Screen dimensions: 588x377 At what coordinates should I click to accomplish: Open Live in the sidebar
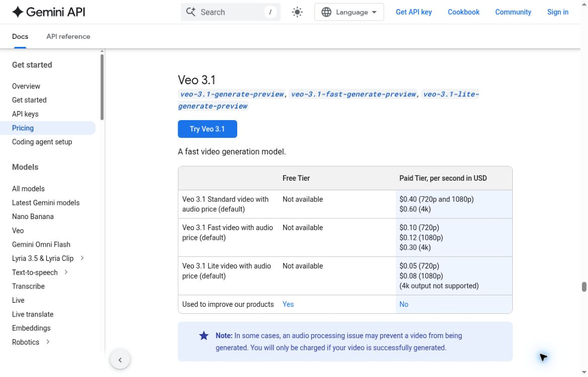tap(18, 300)
